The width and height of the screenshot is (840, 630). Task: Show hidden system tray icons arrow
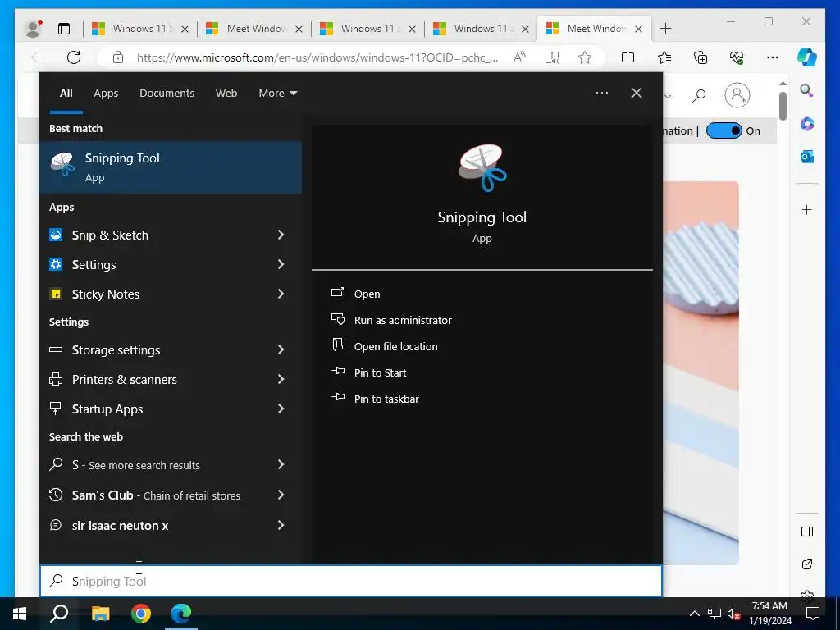[x=694, y=614]
